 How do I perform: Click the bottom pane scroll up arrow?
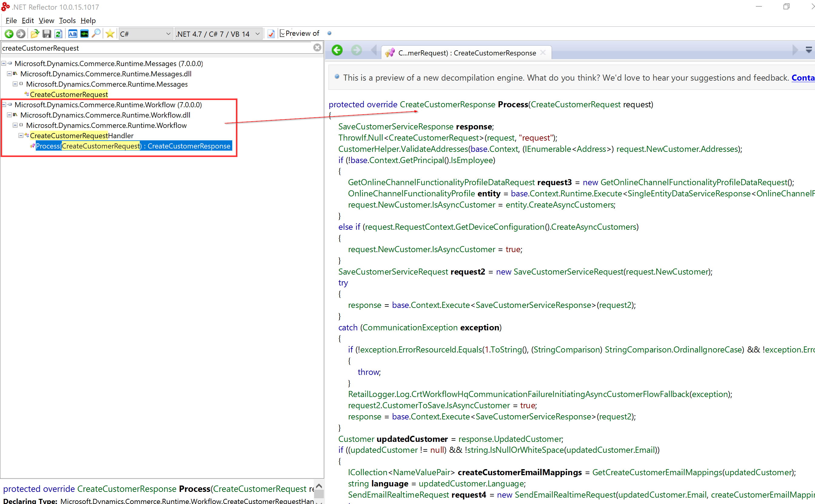coord(319,486)
